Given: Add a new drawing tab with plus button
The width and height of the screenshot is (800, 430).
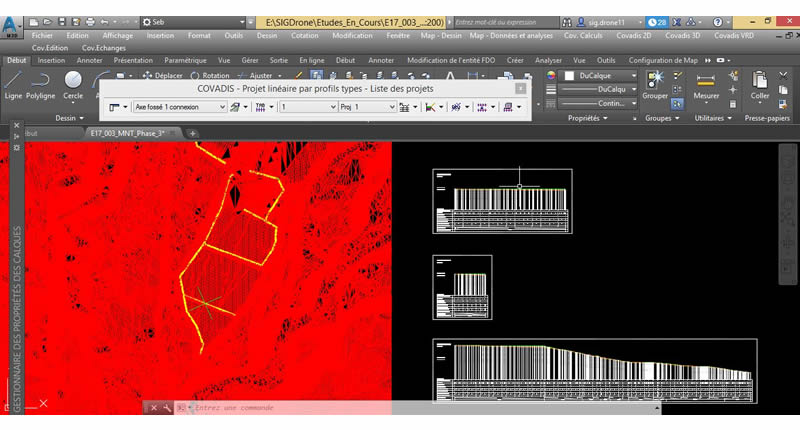Looking at the screenshot, I should click(x=192, y=133).
